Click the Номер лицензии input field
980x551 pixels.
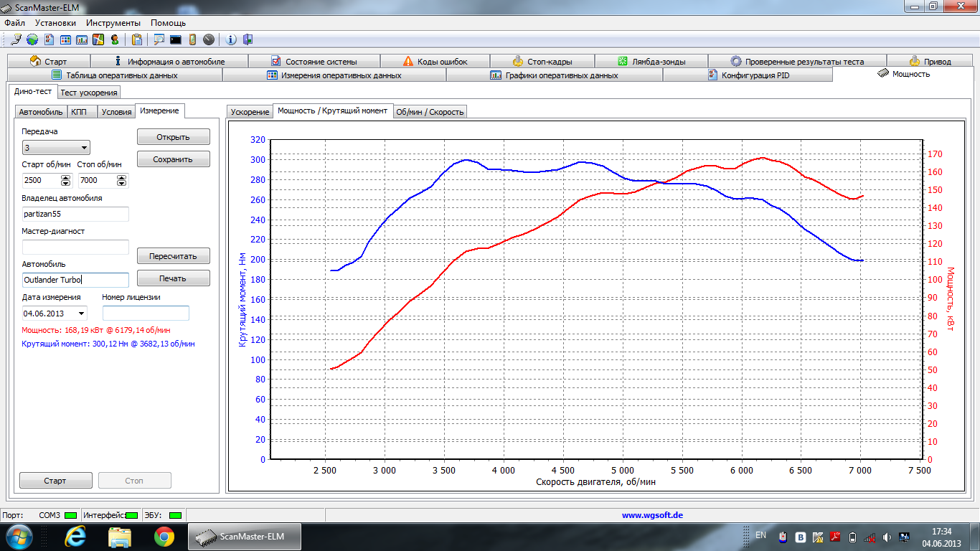click(x=146, y=314)
